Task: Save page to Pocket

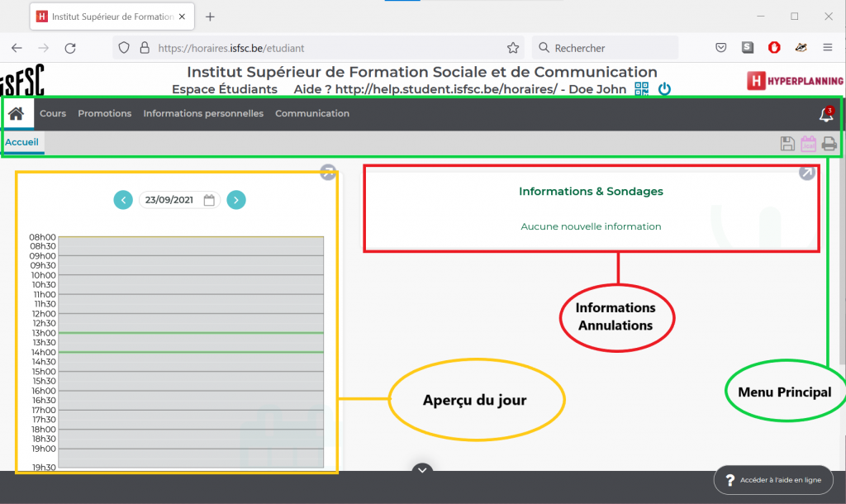Action: pyautogui.click(x=720, y=48)
